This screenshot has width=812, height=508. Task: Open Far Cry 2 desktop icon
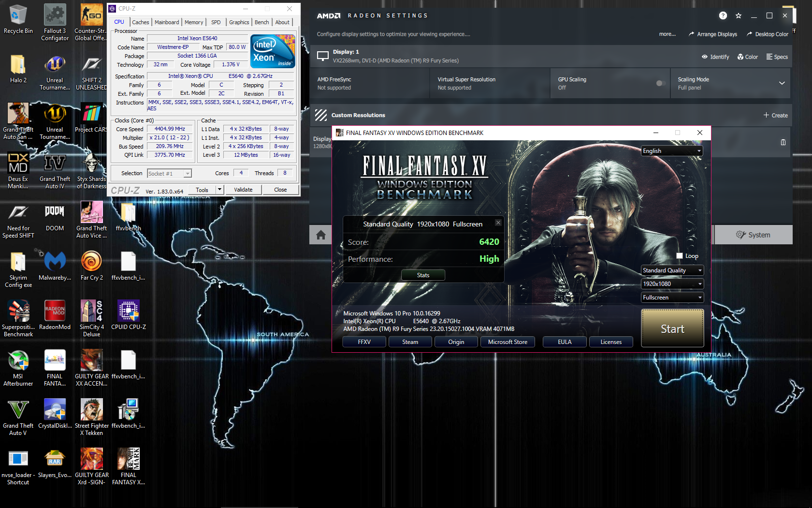91,266
